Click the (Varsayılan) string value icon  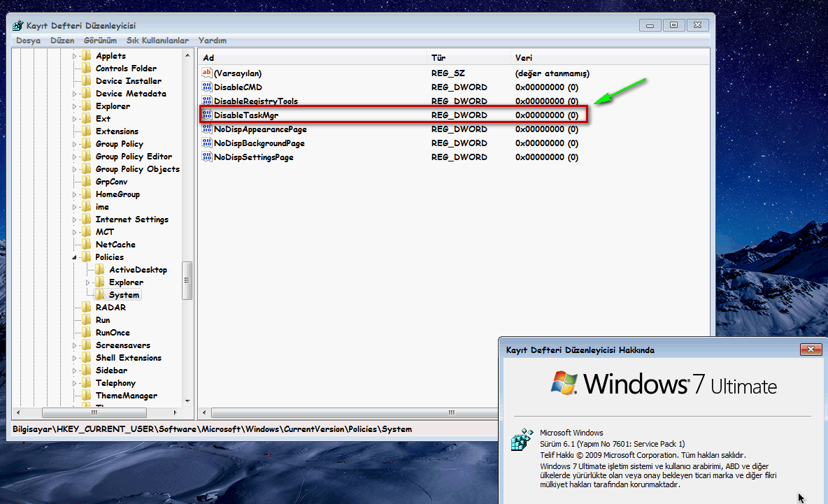(x=207, y=73)
